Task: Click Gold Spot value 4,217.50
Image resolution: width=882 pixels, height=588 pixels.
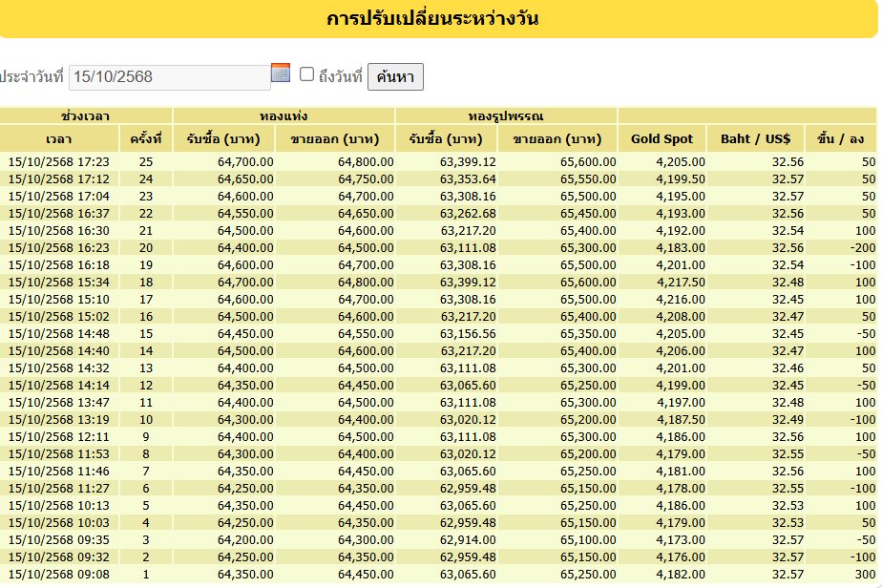Action: pos(680,282)
